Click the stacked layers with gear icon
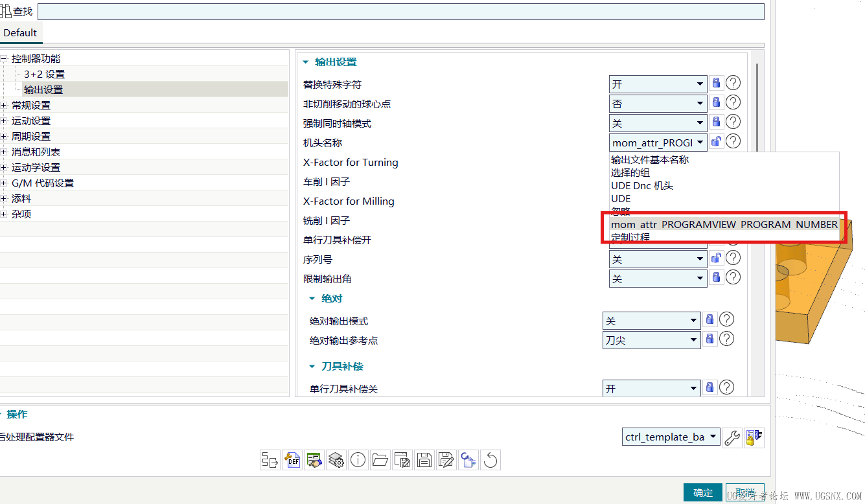Image resolution: width=865 pixels, height=504 pixels. (336, 460)
